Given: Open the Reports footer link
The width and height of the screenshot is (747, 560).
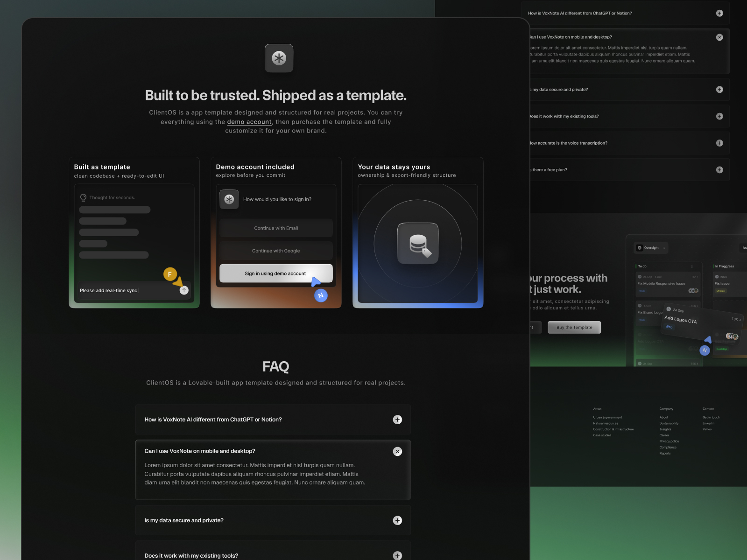Looking at the screenshot, I should pyautogui.click(x=665, y=453).
